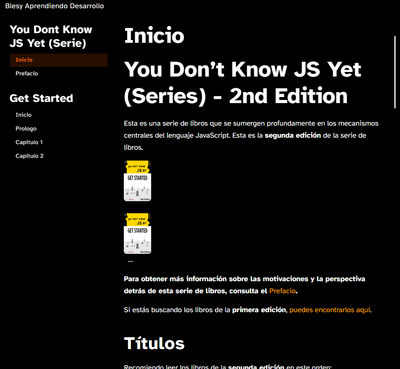400x369 pixels.
Task: Open Inicio under Get Started
Action: [23, 115]
